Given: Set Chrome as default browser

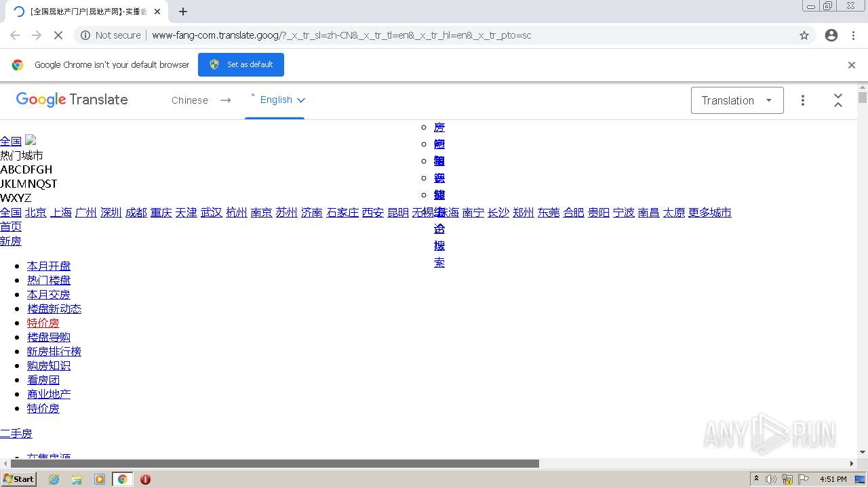Looking at the screenshot, I should (x=241, y=64).
